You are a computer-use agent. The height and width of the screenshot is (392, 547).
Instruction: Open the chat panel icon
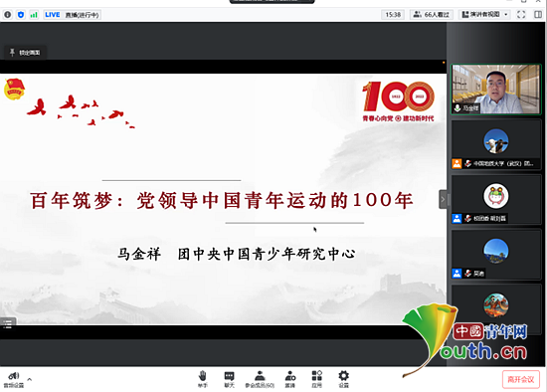point(229,379)
